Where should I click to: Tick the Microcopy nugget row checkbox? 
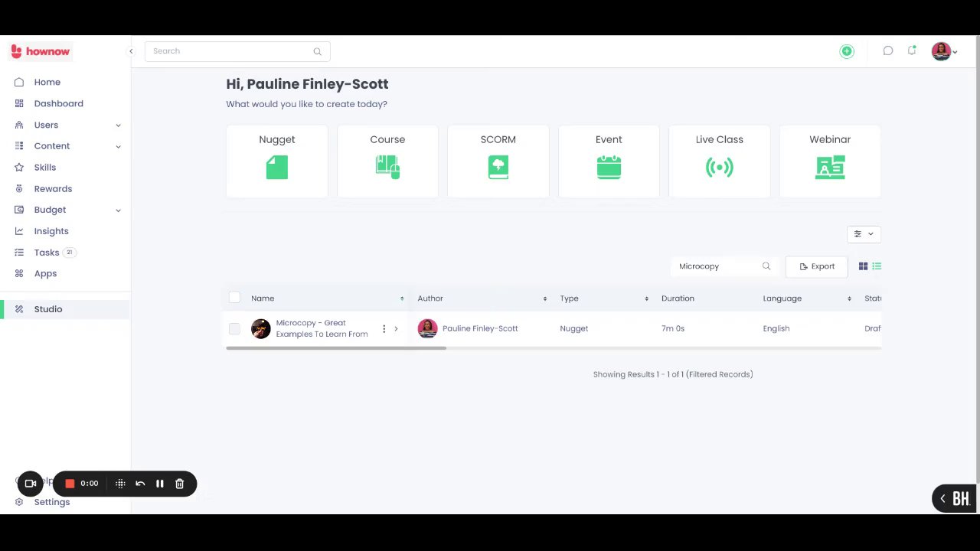click(234, 328)
